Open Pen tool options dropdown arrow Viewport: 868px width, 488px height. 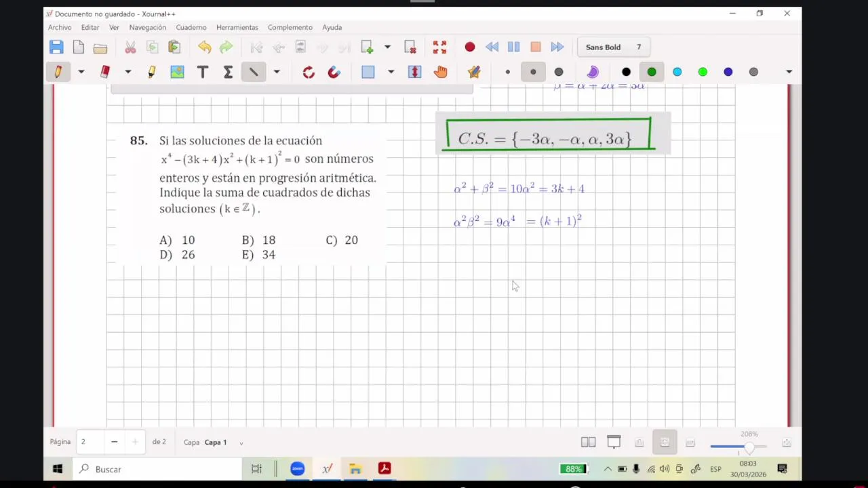click(x=81, y=72)
